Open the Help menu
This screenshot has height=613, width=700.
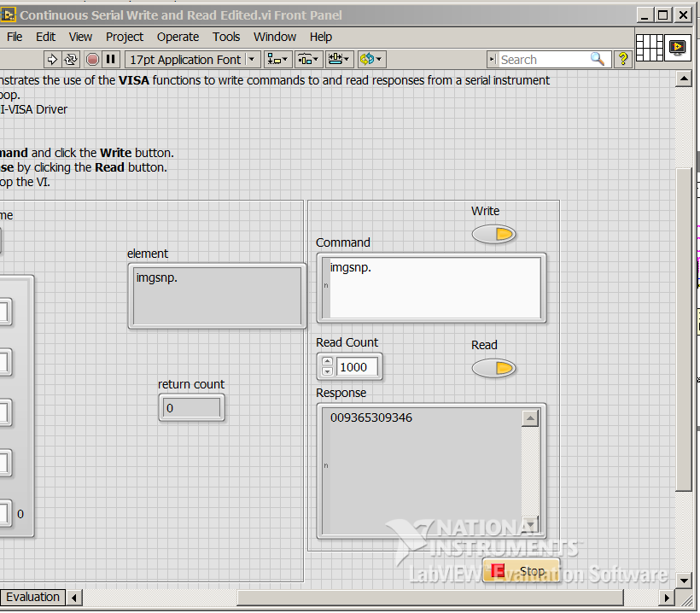tap(320, 37)
